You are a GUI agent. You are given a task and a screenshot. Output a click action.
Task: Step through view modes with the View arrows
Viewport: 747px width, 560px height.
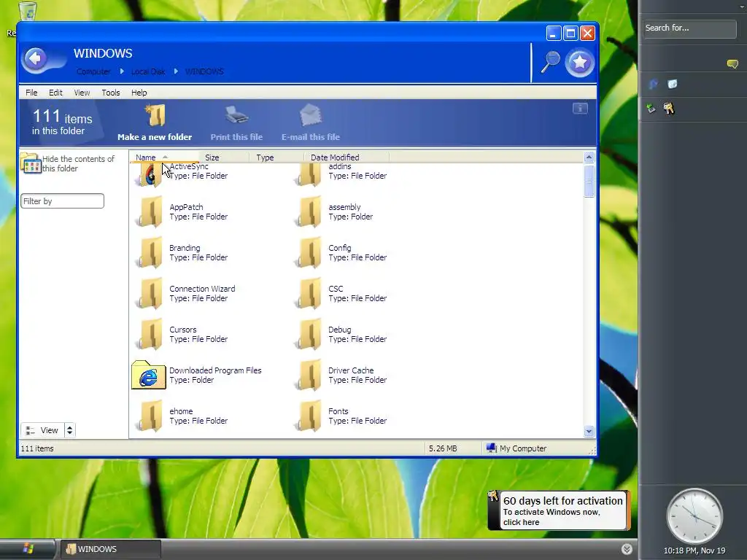69,430
